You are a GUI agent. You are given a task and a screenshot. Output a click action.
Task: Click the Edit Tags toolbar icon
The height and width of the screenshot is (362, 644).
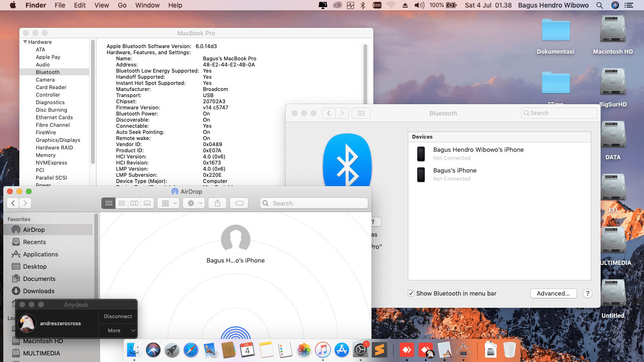[x=239, y=203]
